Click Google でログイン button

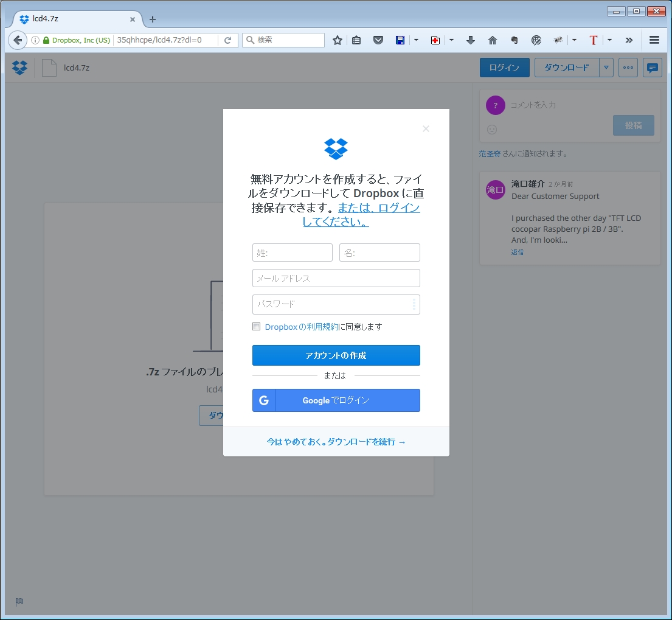click(336, 400)
